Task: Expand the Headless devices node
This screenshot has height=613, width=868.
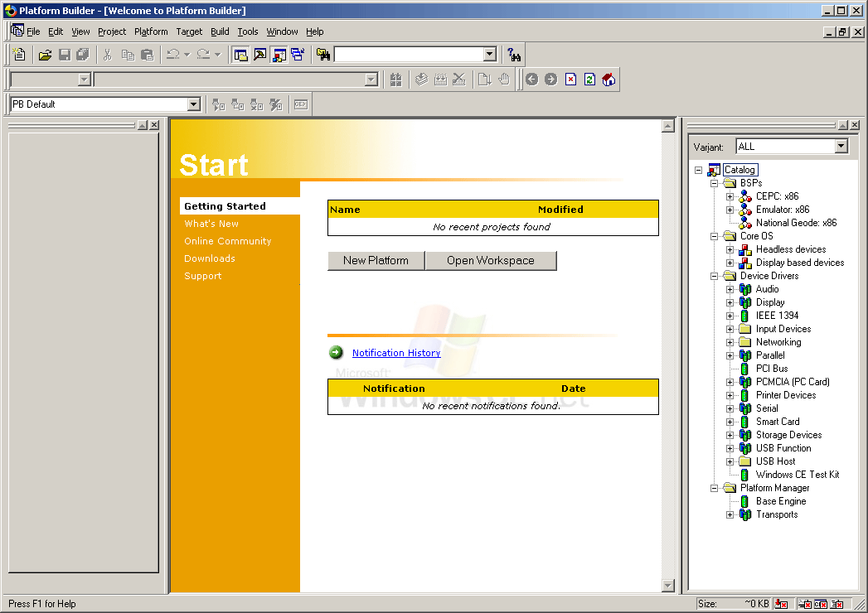Action: click(730, 249)
